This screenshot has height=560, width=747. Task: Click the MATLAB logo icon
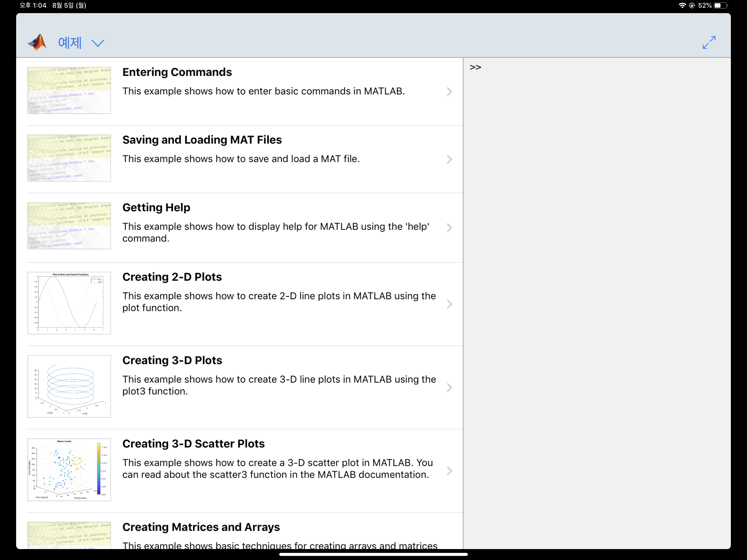coord(37,43)
